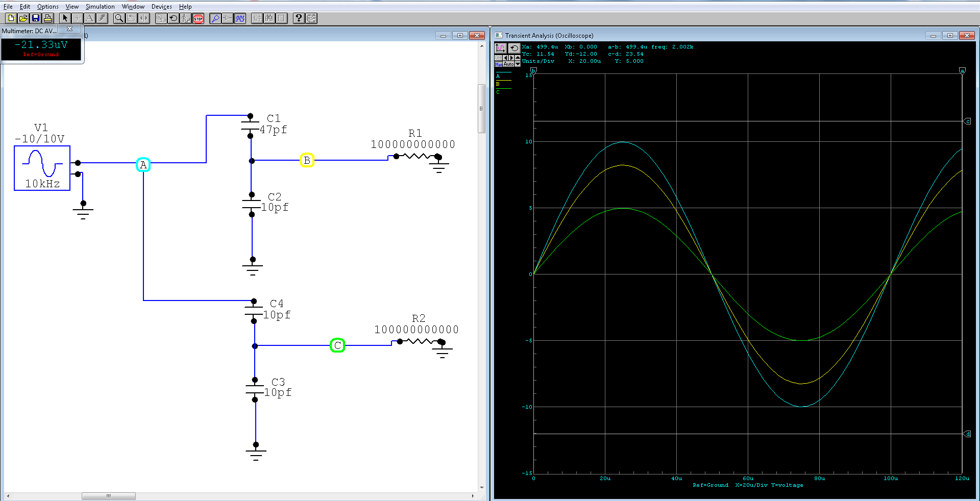Click the Open file folder icon
This screenshot has height=501, width=980.
click(x=23, y=18)
